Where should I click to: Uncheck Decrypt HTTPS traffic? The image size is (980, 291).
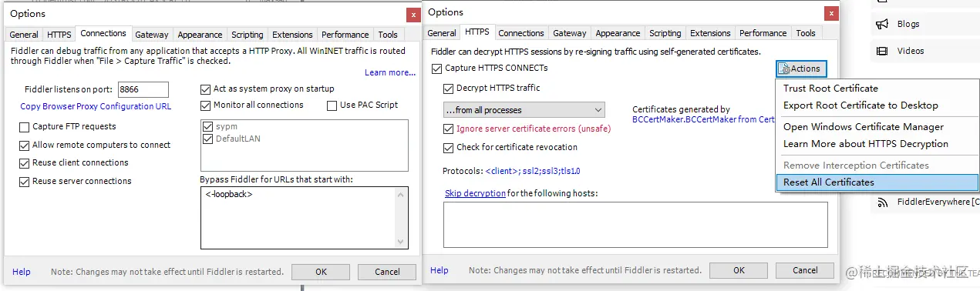click(x=449, y=89)
